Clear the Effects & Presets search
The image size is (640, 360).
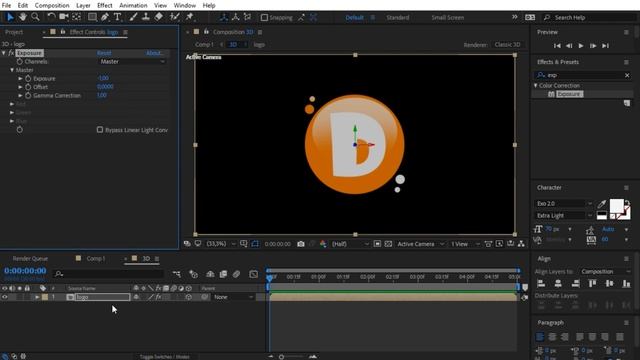[627, 75]
